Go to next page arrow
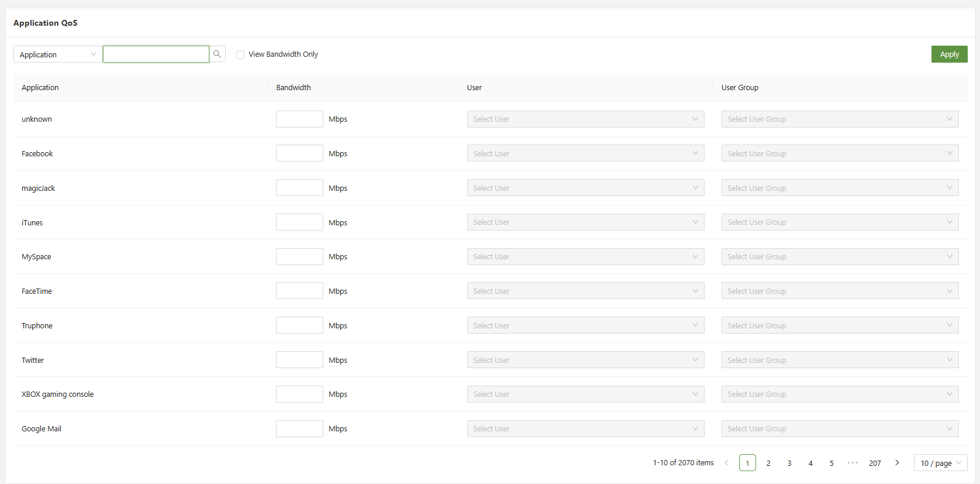980x484 pixels. pyautogui.click(x=897, y=463)
